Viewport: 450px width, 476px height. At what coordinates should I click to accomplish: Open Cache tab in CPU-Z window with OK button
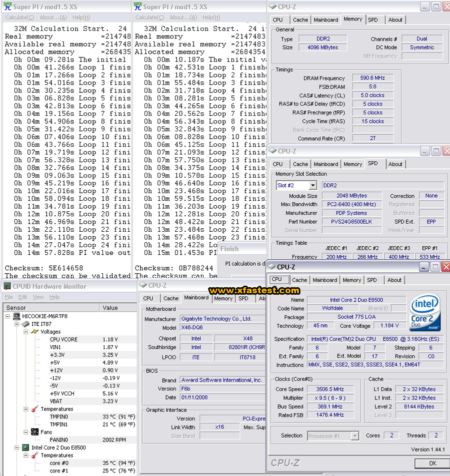point(299,280)
